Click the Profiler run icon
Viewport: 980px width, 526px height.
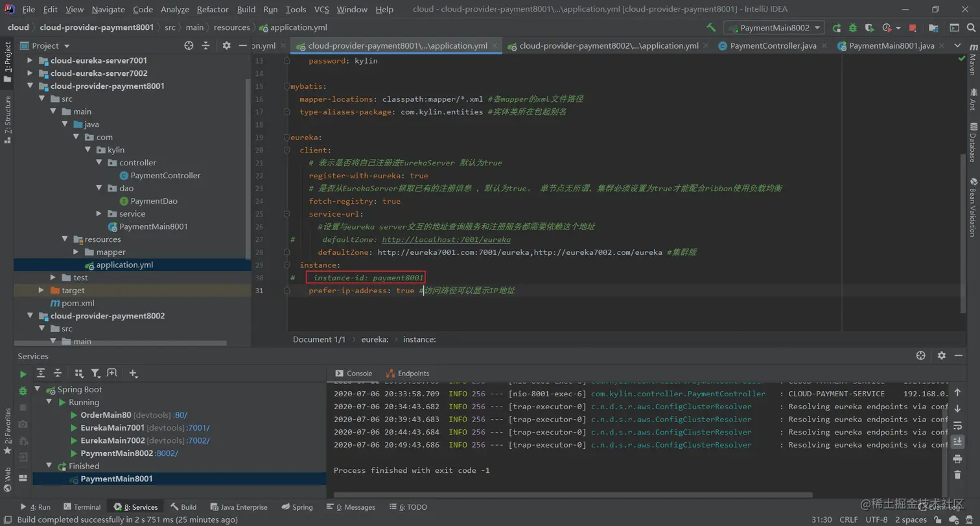(x=887, y=28)
